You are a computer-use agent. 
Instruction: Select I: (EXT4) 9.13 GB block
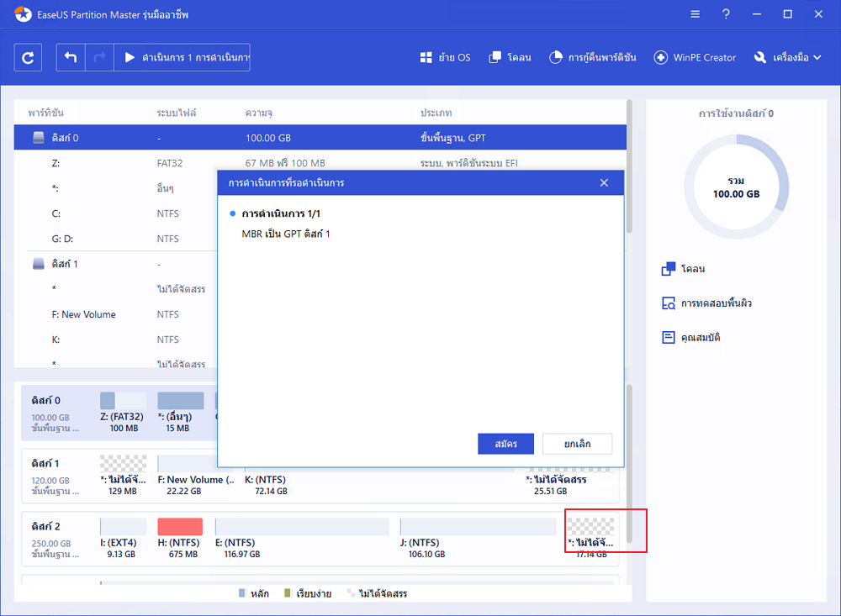tap(123, 538)
